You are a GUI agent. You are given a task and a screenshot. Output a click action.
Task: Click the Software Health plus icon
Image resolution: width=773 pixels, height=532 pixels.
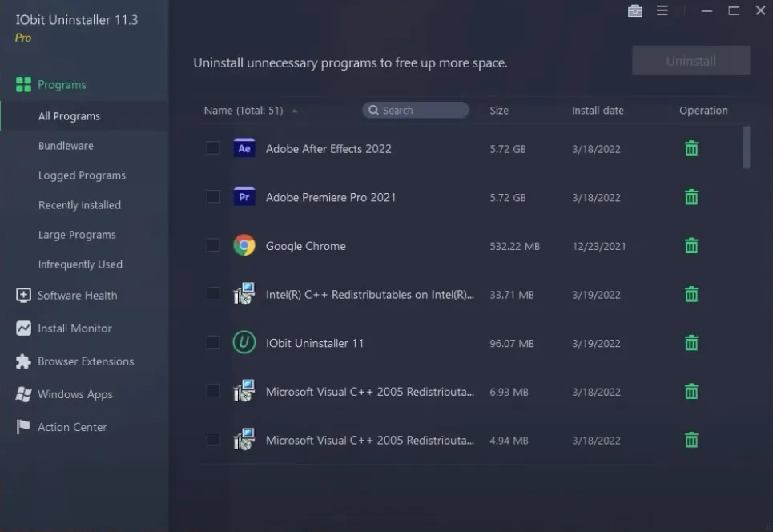coord(23,295)
